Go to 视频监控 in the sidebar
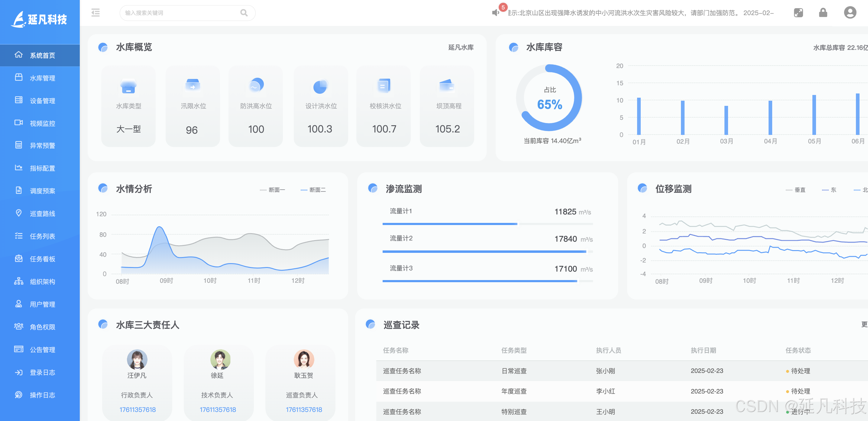 click(x=42, y=123)
